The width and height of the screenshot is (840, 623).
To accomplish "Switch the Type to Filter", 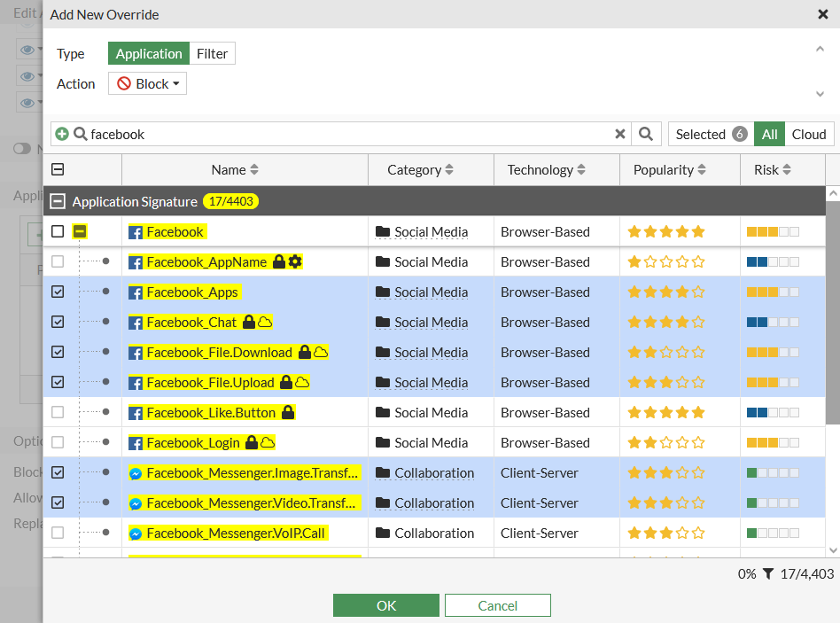I will click(x=213, y=53).
